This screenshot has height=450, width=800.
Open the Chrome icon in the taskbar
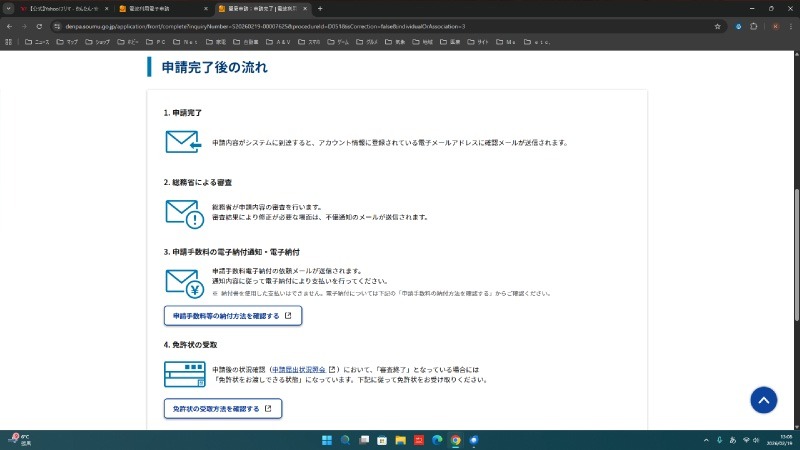(455, 439)
